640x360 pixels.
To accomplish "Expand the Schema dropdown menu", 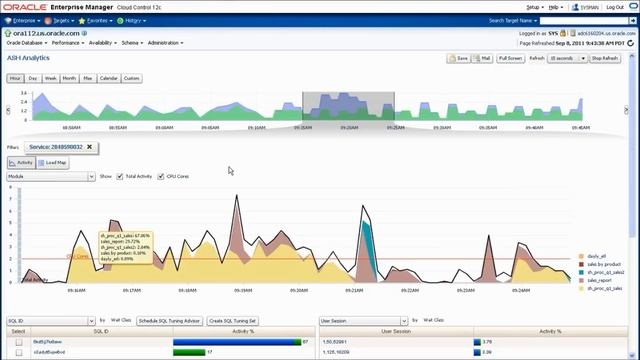I will point(132,43).
